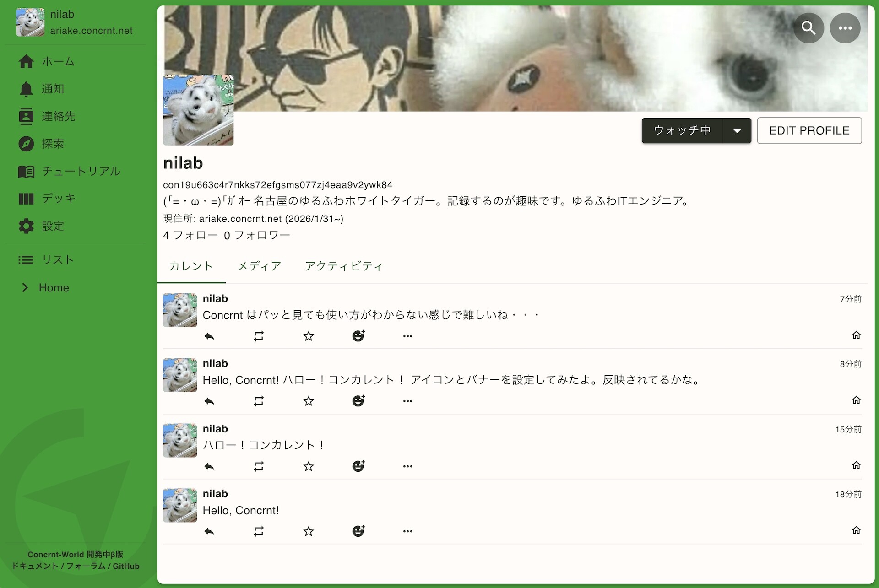Reroute the 'ハロー！コンカレント！' 15分前 post
The height and width of the screenshot is (588, 879).
coord(259,466)
